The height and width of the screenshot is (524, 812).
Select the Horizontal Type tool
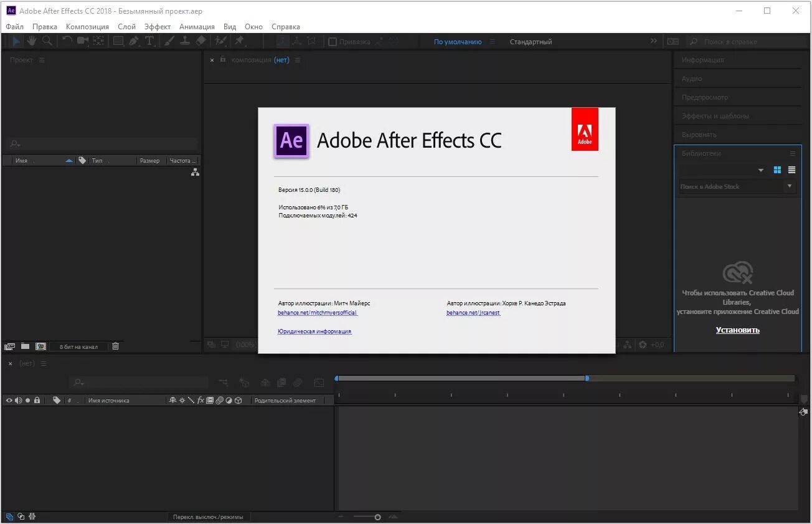tap(149, 41)
